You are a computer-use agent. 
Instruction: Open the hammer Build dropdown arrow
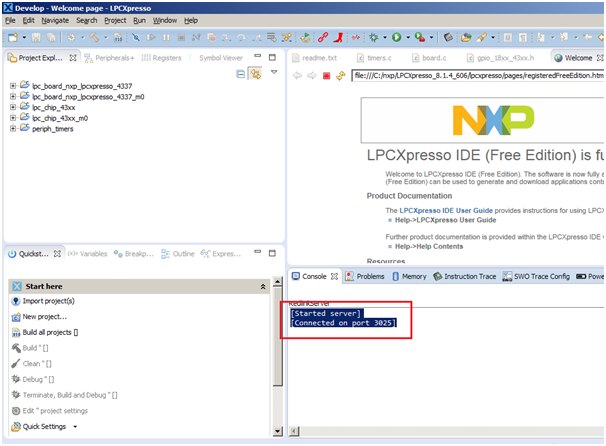pos(106,37)
